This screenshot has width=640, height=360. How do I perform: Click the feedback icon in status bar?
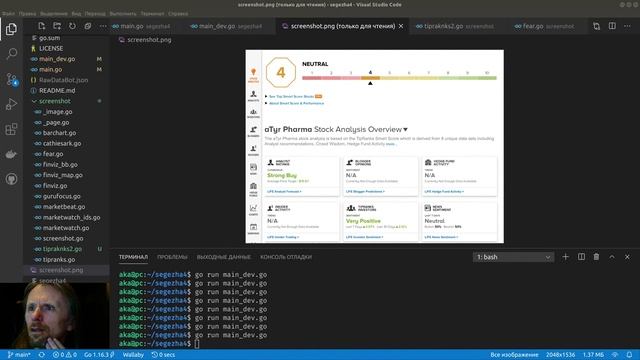point(615,355)
